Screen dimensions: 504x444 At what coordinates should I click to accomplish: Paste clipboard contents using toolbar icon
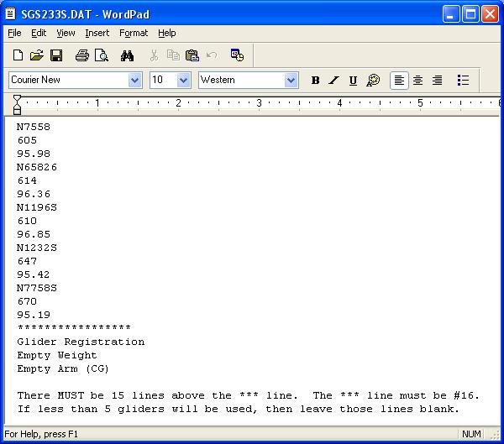(x=192, y=55)
